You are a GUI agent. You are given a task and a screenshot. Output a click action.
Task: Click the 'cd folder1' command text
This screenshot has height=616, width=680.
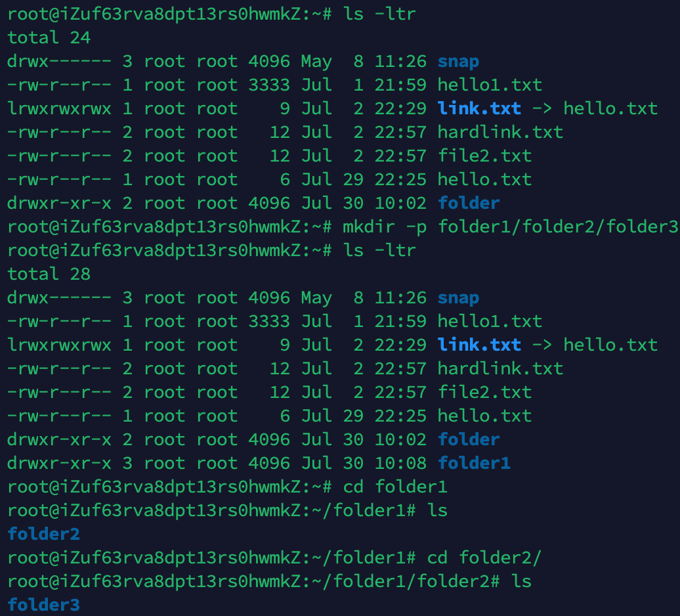(x=395, y=487)
